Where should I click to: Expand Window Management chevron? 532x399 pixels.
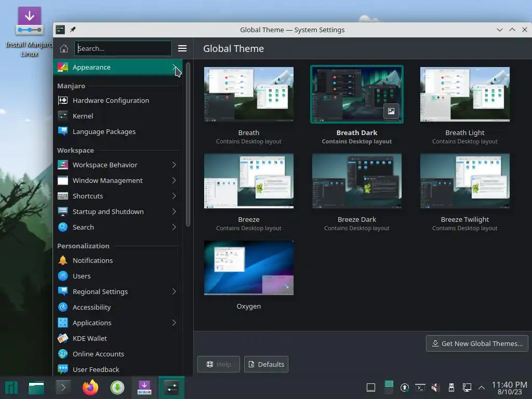coord(174,180)
